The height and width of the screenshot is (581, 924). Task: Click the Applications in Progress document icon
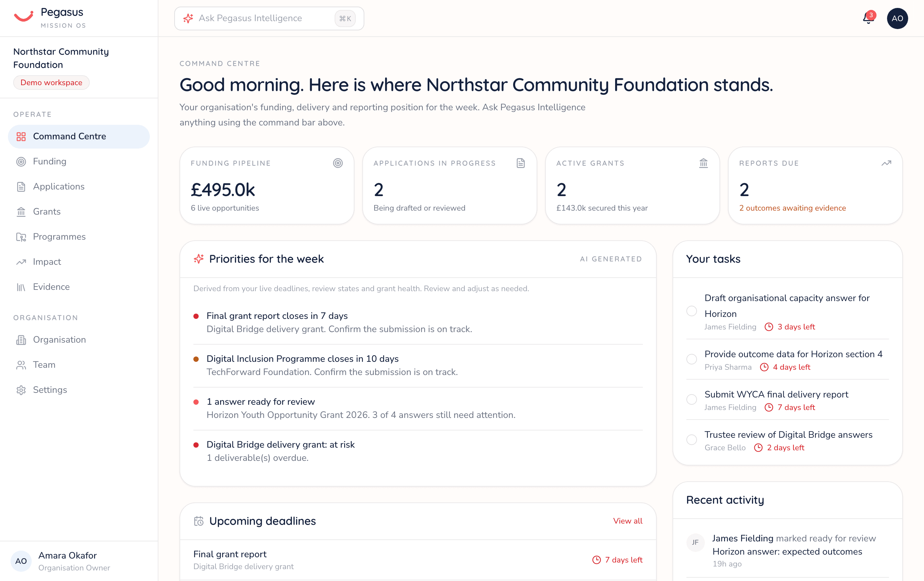point(520,163)
